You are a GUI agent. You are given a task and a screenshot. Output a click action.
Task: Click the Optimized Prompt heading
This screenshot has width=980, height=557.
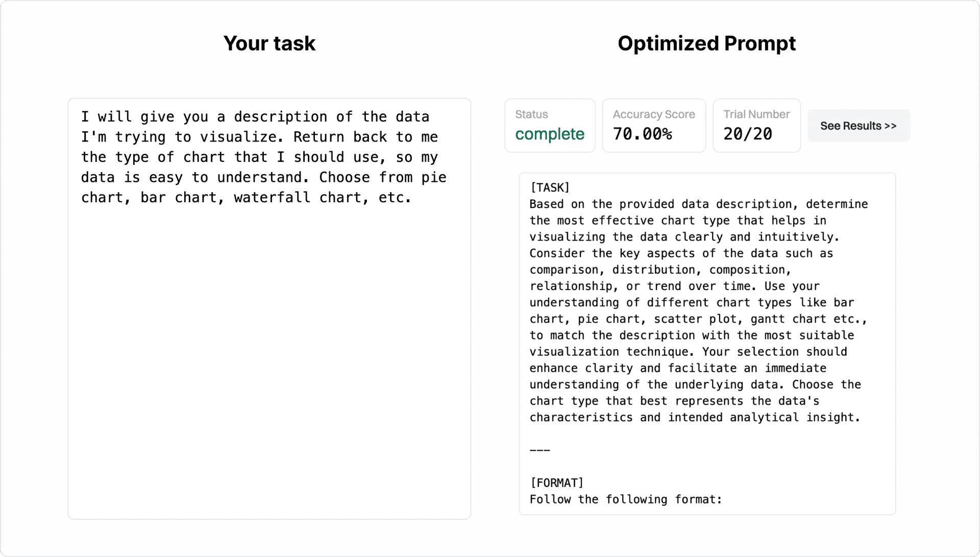coord(706,43)
